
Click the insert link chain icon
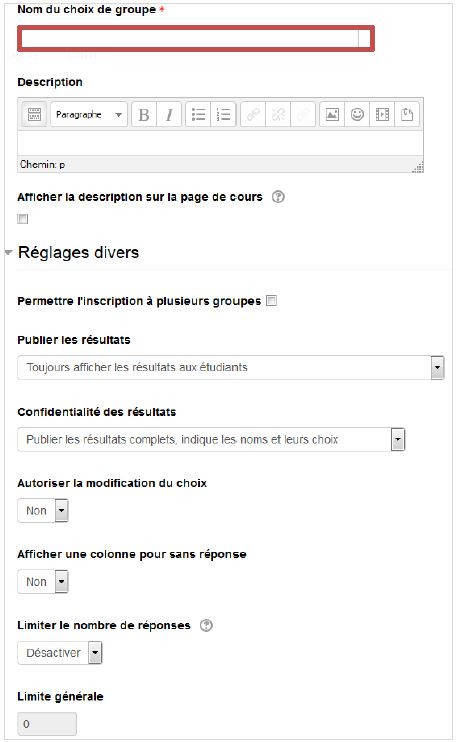point(253,115)
